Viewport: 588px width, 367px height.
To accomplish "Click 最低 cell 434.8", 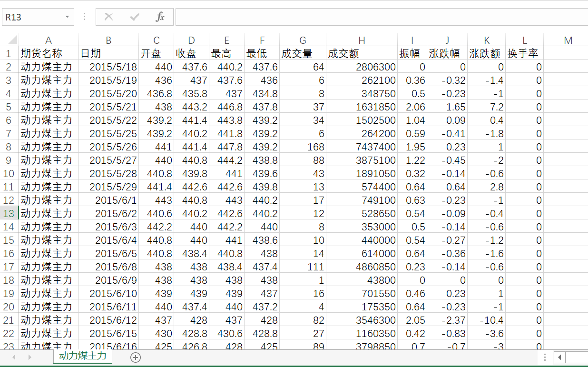I will pos(262,93).
